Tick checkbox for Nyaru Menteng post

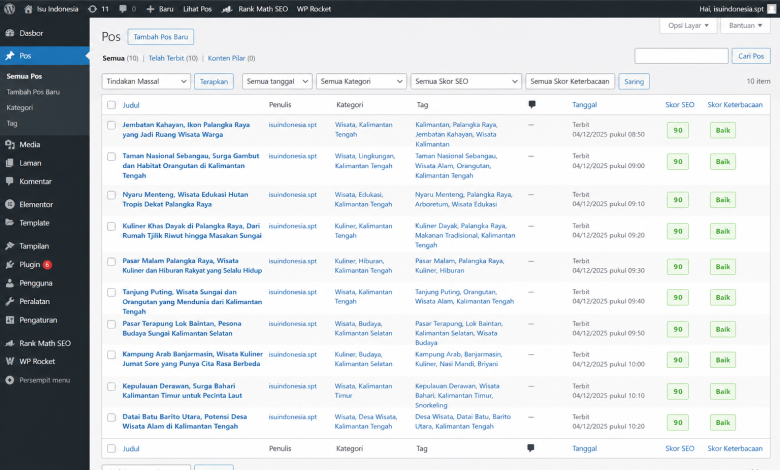(111, 195)
